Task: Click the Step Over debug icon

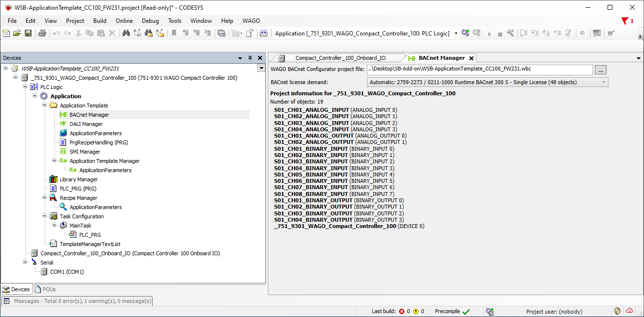Action: pyautogui.click(x=523, y=33)
